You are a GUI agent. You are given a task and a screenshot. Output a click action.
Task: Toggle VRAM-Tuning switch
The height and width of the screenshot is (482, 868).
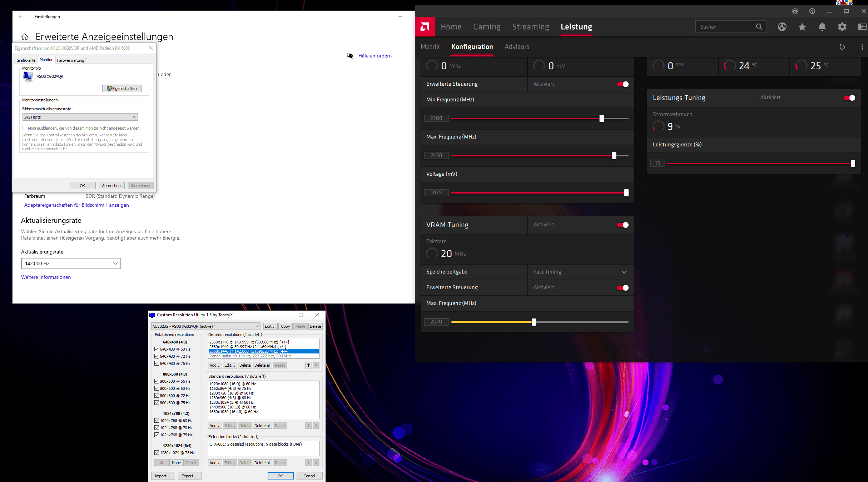click(x=623, y=225)
